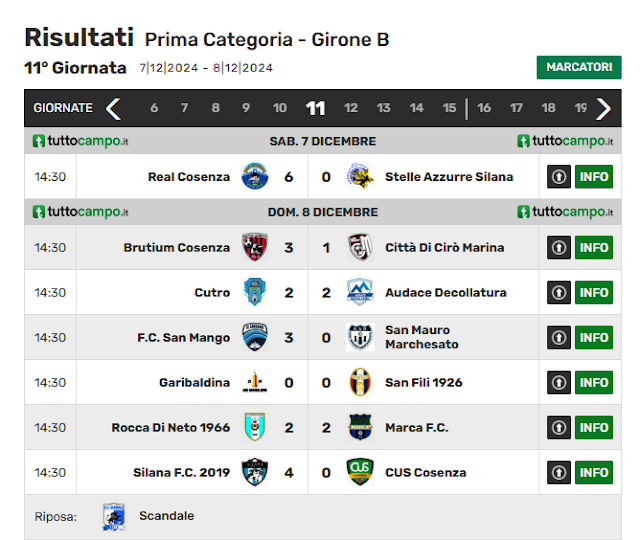
Task: Select the CUS Cosenza shield logo
Action: [x=360, y=472]
